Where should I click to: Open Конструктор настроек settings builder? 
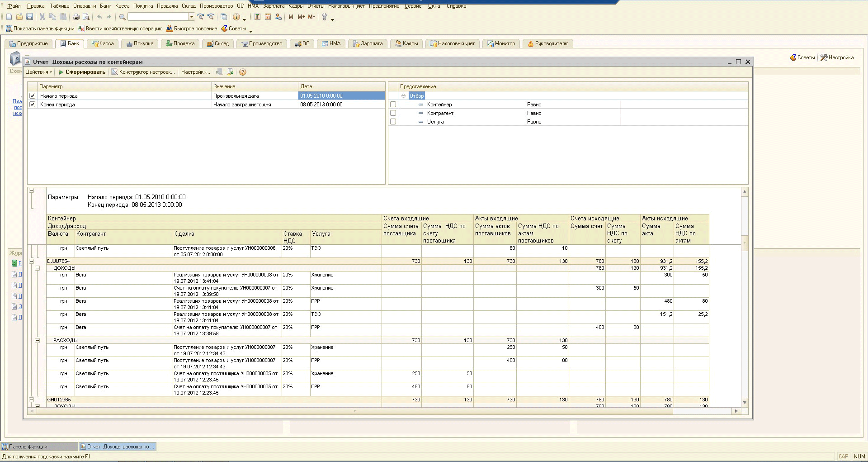click(x=143, y=72)
